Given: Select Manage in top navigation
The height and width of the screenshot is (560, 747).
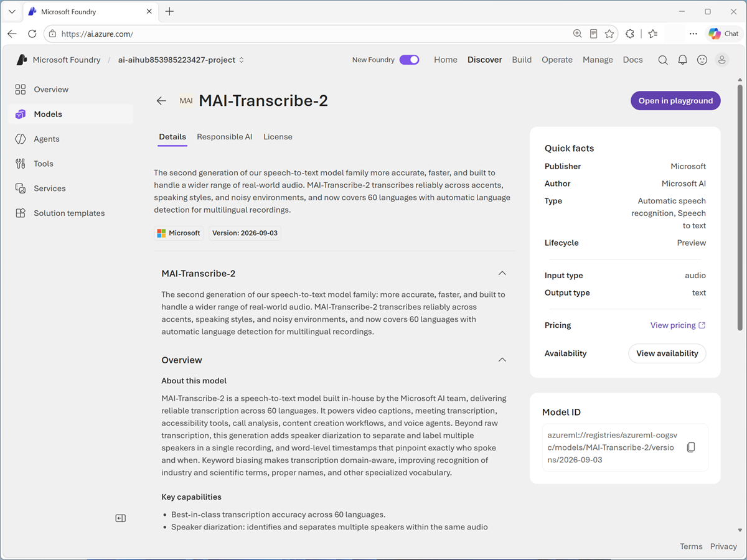Looking at the screenshot, I should click(598, 60).
